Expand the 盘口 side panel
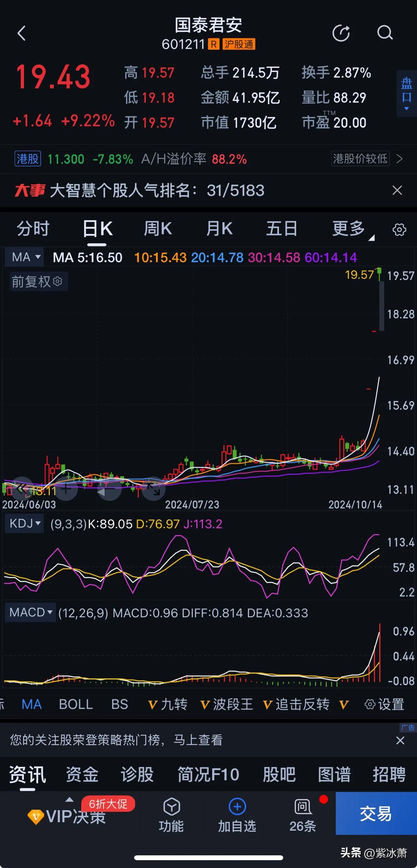This screenshot has height=868, width=417. pyautogui.click(x=407, y=94)
